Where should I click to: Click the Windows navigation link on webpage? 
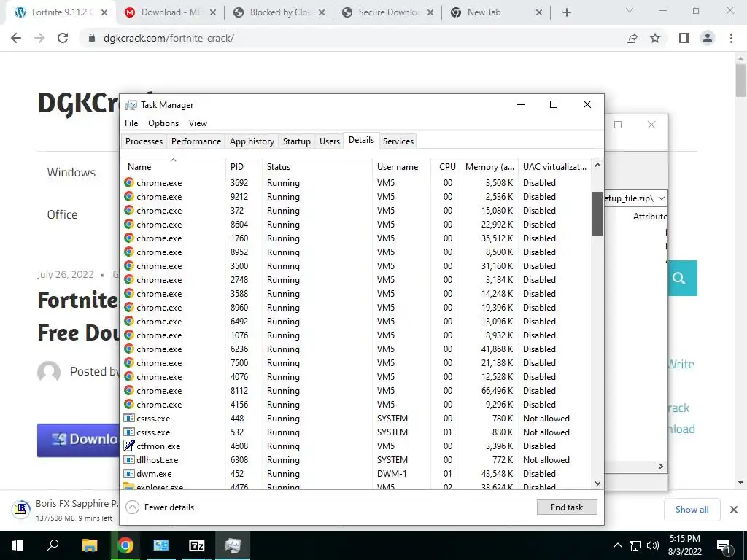[x=71, y=172]
